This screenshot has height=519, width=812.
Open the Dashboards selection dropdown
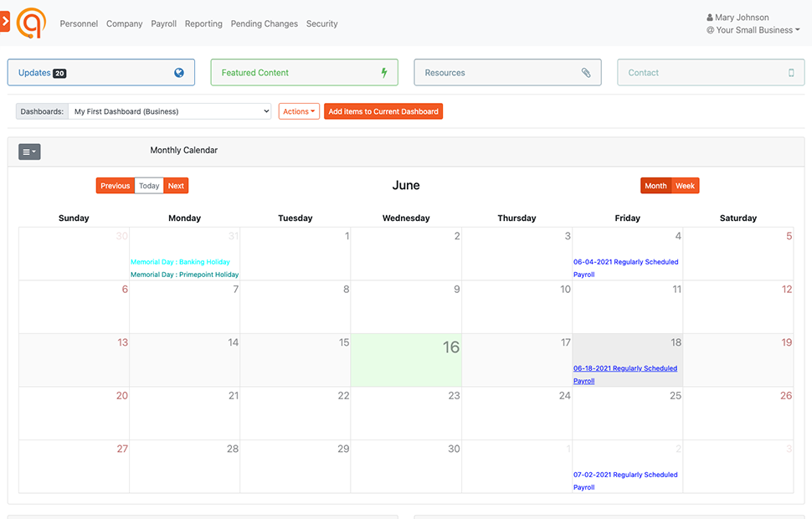point(170,111)
